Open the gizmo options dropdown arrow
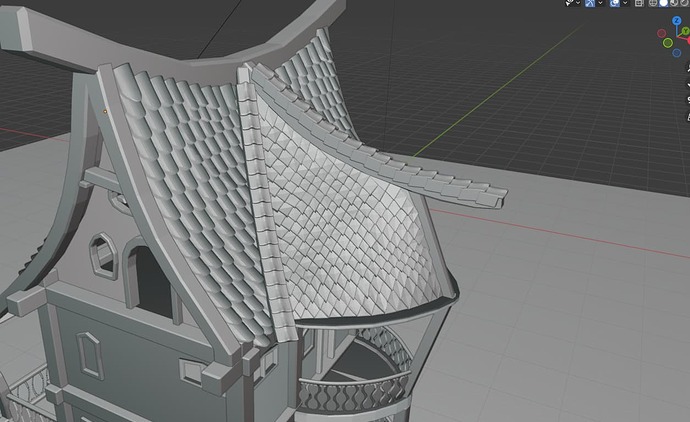 600,3
